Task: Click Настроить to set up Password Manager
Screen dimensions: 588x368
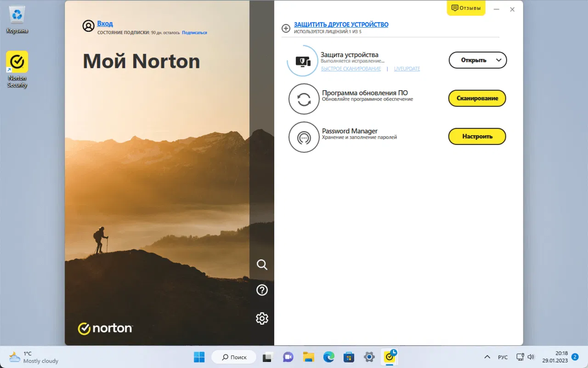Action: 477,137
